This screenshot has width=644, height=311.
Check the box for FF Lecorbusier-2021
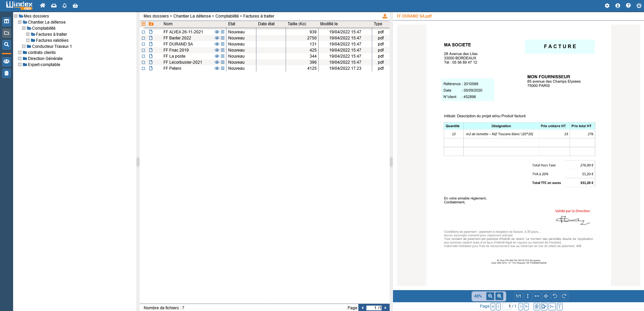pos(143,62)
